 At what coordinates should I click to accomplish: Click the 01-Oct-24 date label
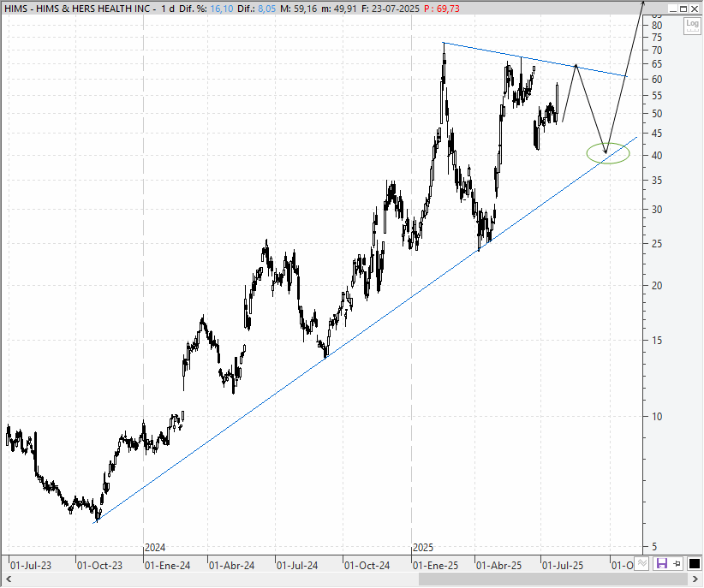(367, 565)
